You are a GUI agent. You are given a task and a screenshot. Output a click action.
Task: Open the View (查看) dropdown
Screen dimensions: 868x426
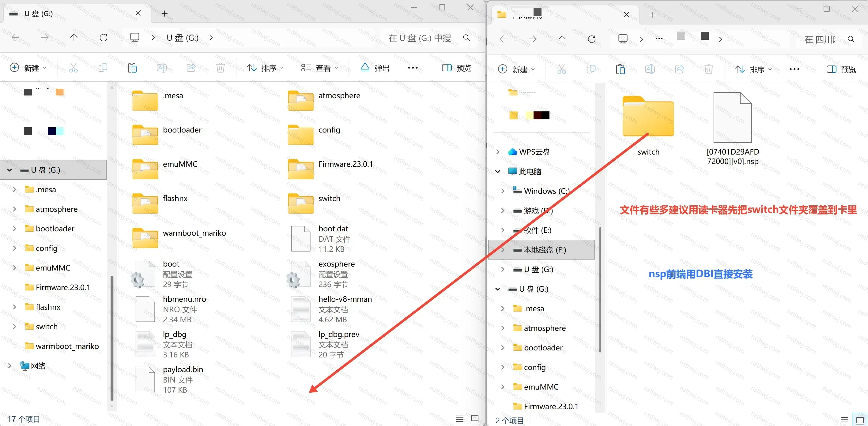[319, 68]
